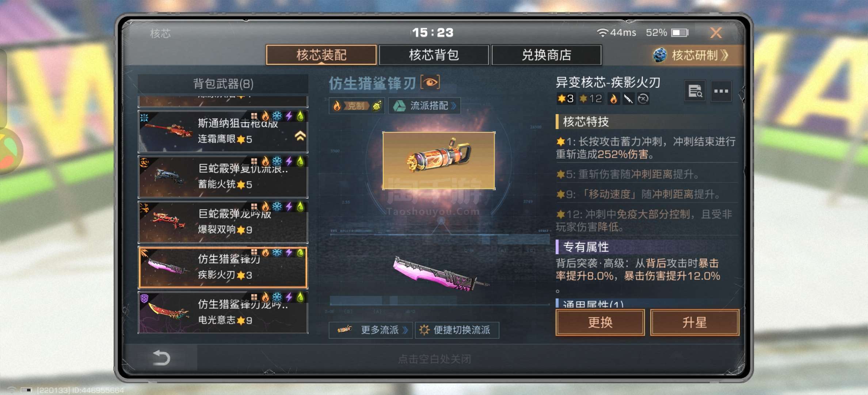The image size is (868, 395).
Task: Expand the 流派搭配 chevron
Action: [454, 106]
